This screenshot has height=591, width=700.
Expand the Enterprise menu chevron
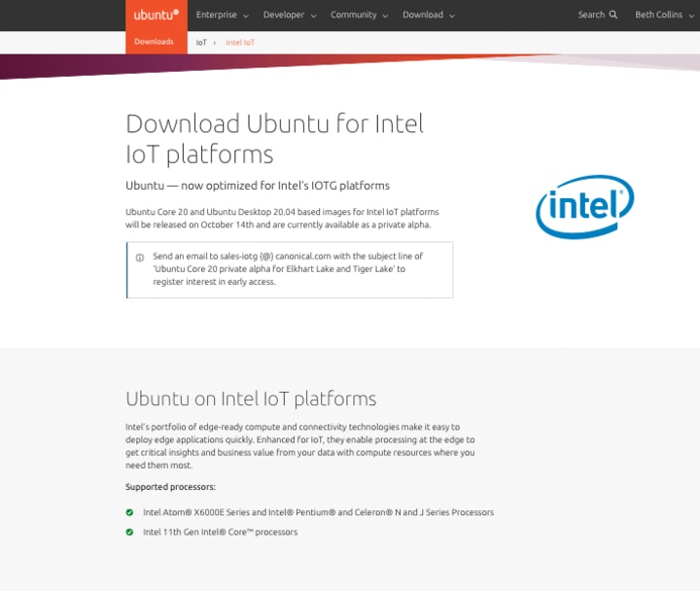coord(246,17)
